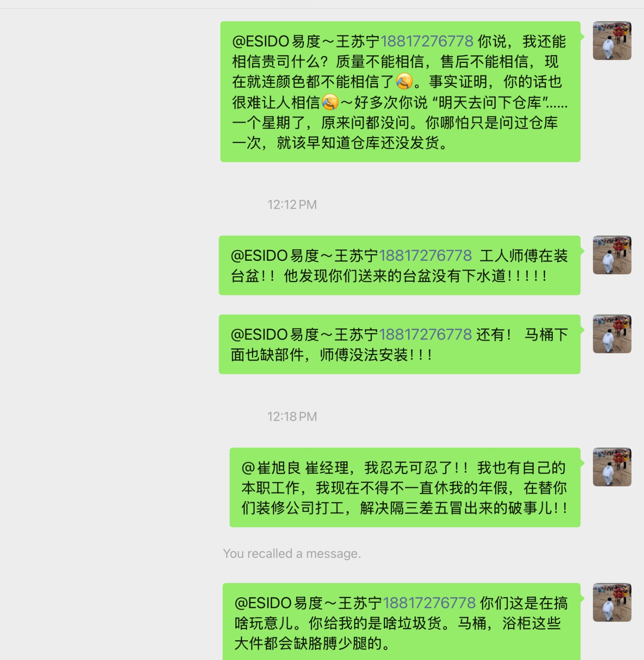
Task: Click phone number in 工人师傅在装台盆 message
Action: [x=425, y=256]
